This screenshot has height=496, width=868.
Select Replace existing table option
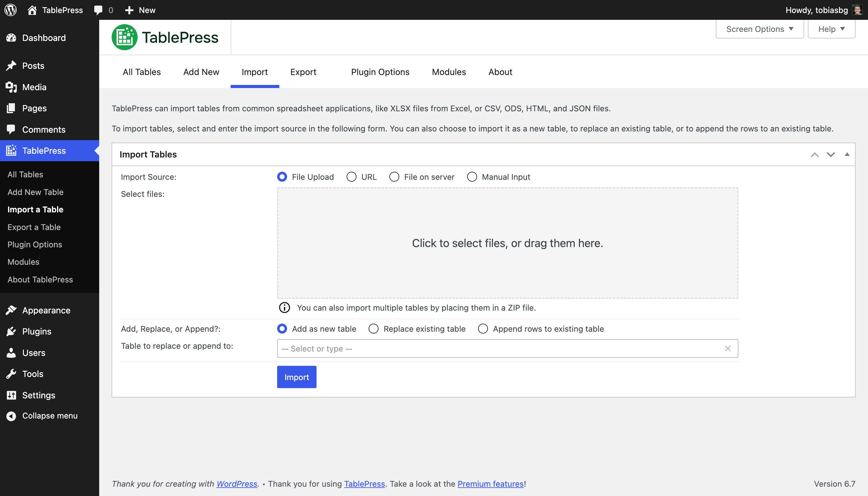point(373,329)
